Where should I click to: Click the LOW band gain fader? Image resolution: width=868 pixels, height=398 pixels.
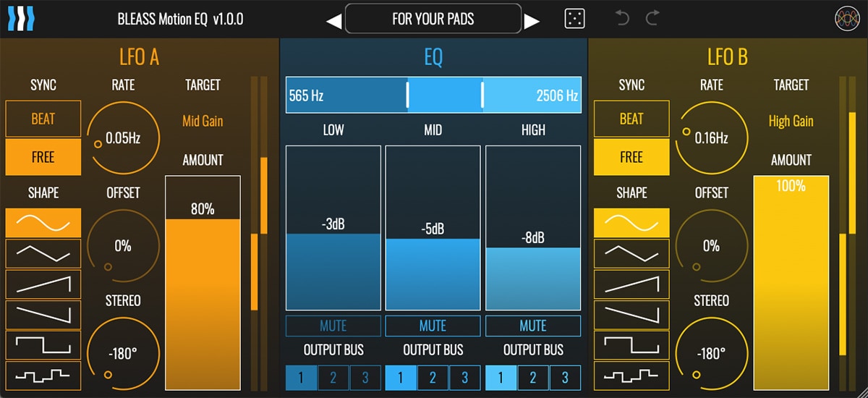[x=333, y=228]
